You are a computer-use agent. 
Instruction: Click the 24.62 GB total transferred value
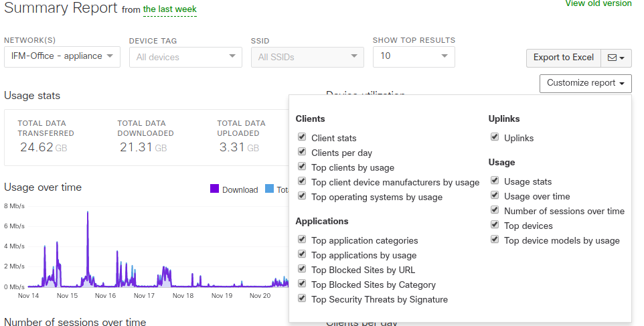coord(44,147)
